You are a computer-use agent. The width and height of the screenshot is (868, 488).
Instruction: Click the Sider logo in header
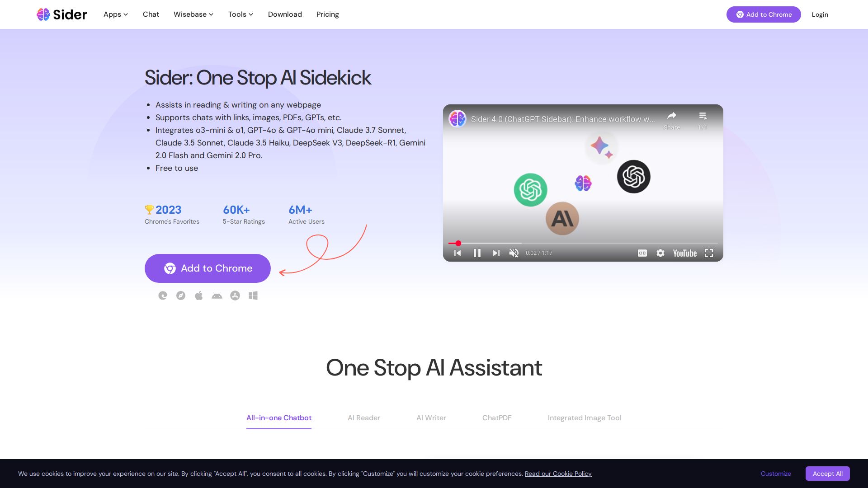[x=62, y=14]
